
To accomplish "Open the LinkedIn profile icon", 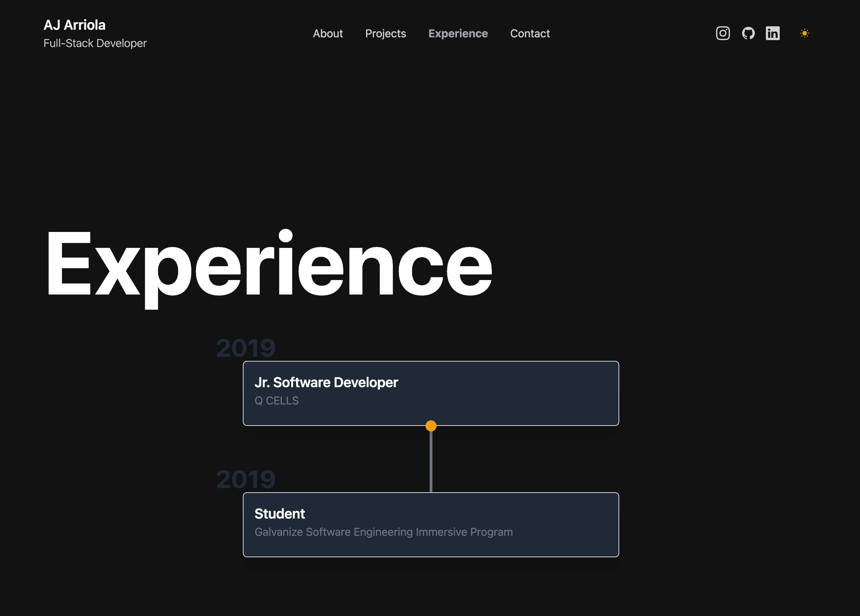I will [772, 33].
